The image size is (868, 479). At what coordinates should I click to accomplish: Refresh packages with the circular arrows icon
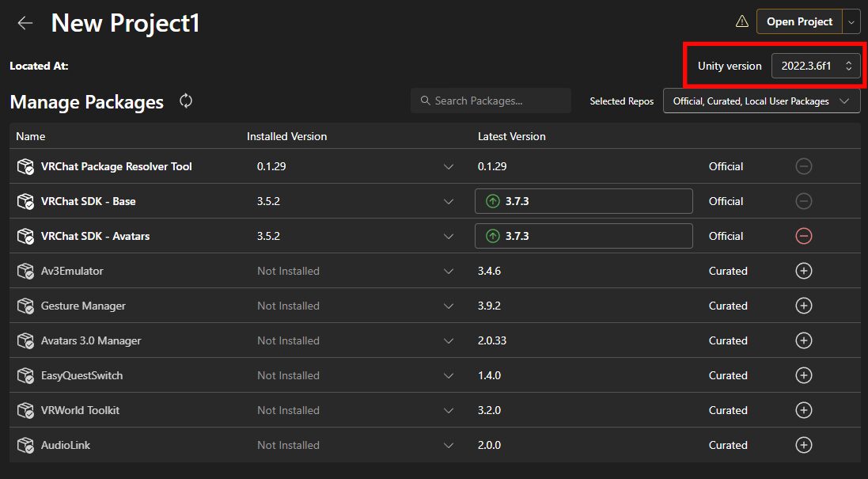186,101
